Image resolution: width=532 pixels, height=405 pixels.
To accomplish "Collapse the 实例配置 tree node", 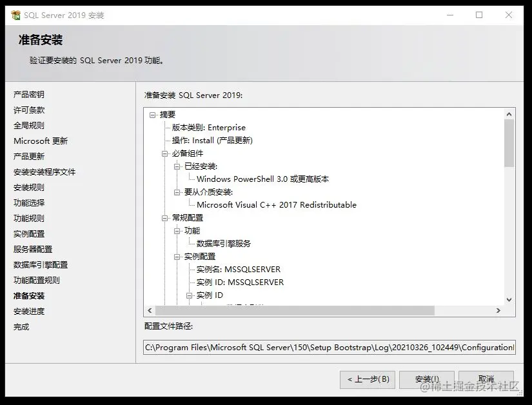I will point(177,257).
